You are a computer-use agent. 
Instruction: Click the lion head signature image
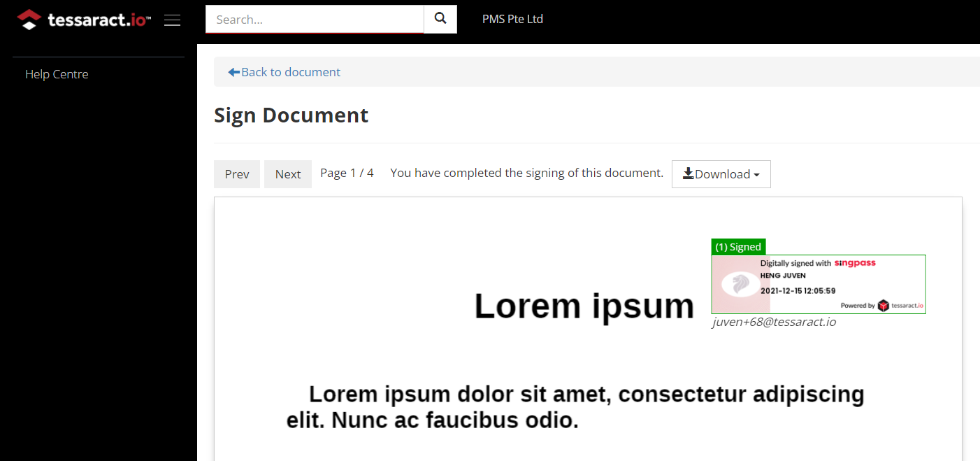740,284
